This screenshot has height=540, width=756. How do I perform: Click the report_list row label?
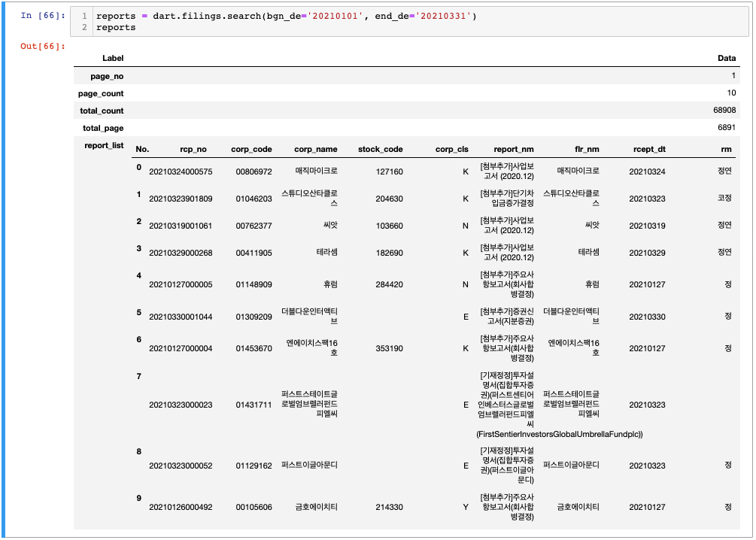pyautogui.click(x=104, y=145)
